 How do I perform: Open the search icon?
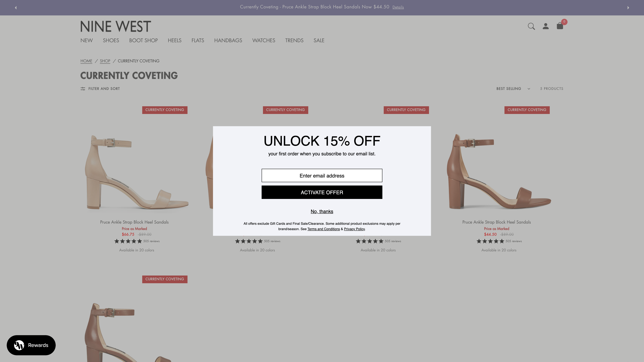click(531, 26)
